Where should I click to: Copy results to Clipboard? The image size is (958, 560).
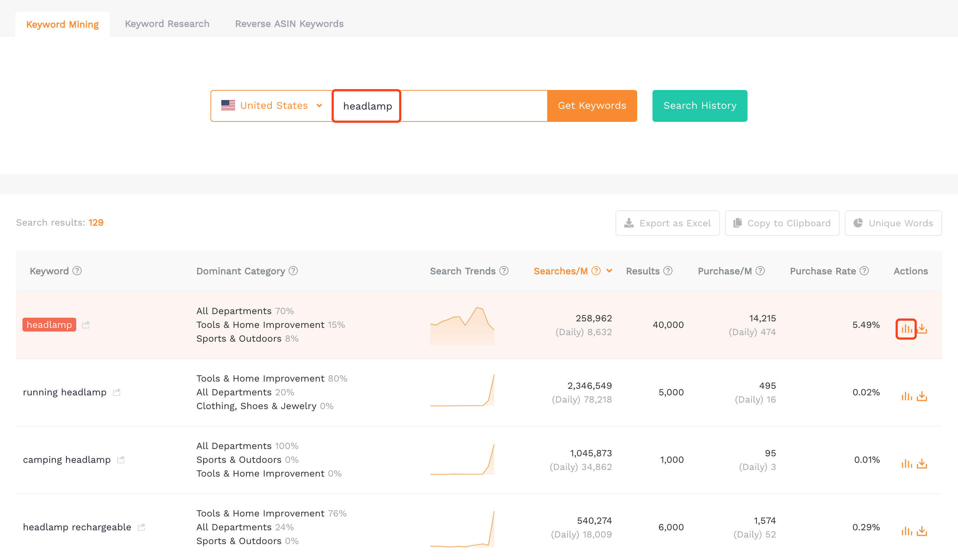tap(782, 223)
